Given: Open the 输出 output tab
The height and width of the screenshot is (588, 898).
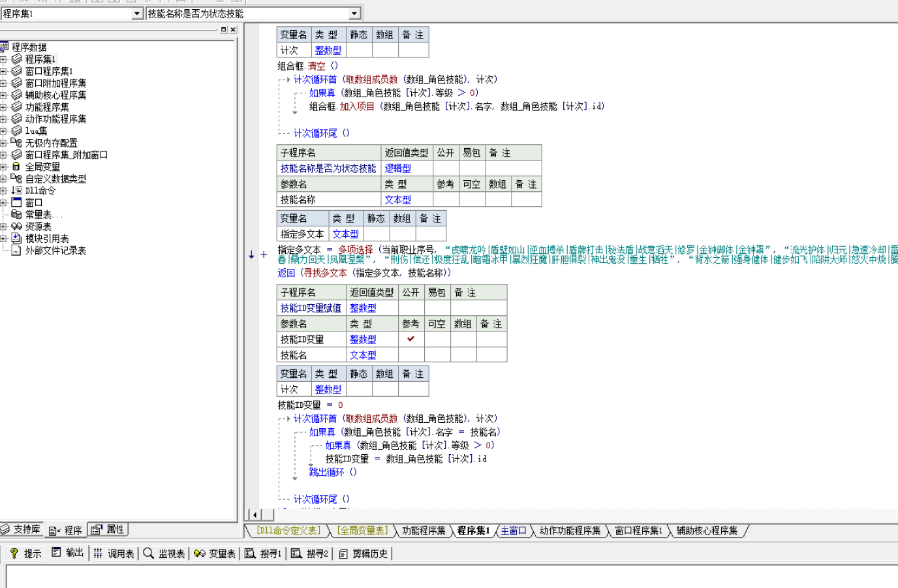Looking at the screenshot, I should pyautogui.click(x=68, y=553).
